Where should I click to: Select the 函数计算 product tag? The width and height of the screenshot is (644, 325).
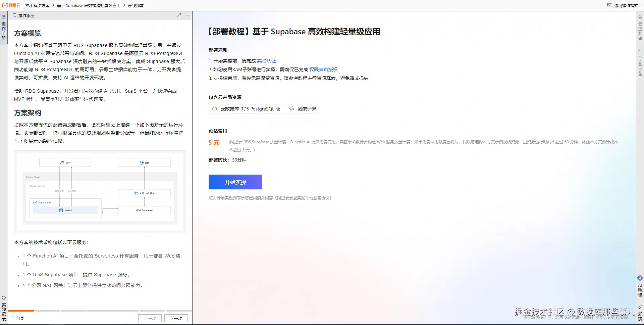tap(303, 109)
